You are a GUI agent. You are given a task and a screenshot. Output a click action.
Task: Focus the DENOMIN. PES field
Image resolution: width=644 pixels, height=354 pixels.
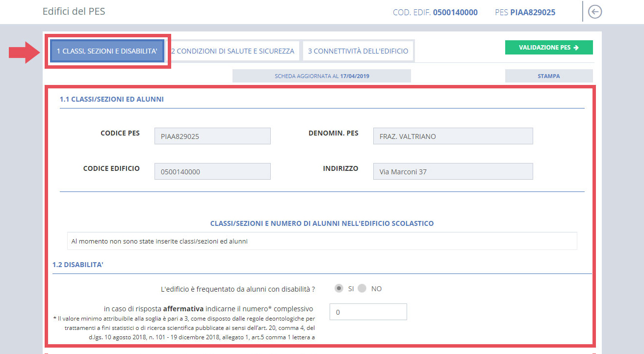point(453,136)
